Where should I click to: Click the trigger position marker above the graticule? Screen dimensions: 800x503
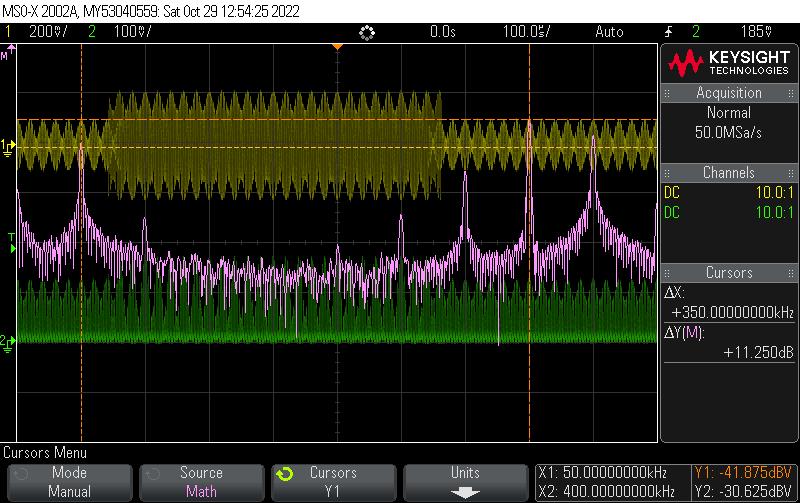pos(337,47)
